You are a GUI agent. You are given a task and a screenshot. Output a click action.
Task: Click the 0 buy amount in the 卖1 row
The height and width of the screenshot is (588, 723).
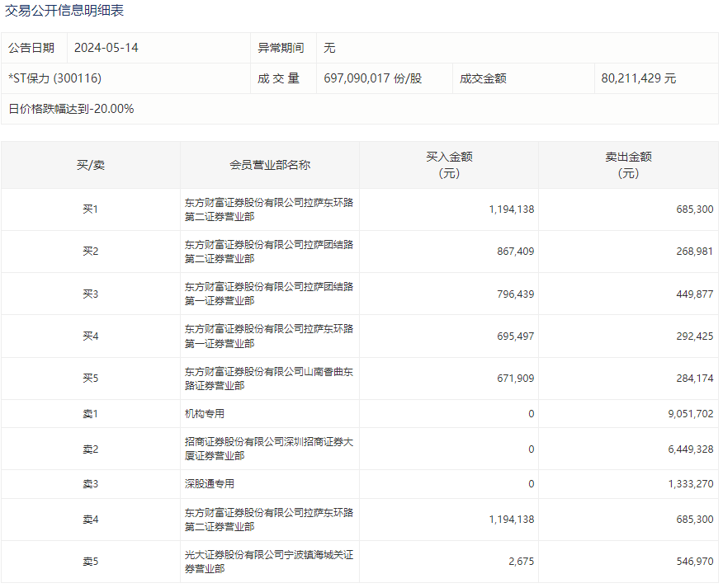pos(532,414)
